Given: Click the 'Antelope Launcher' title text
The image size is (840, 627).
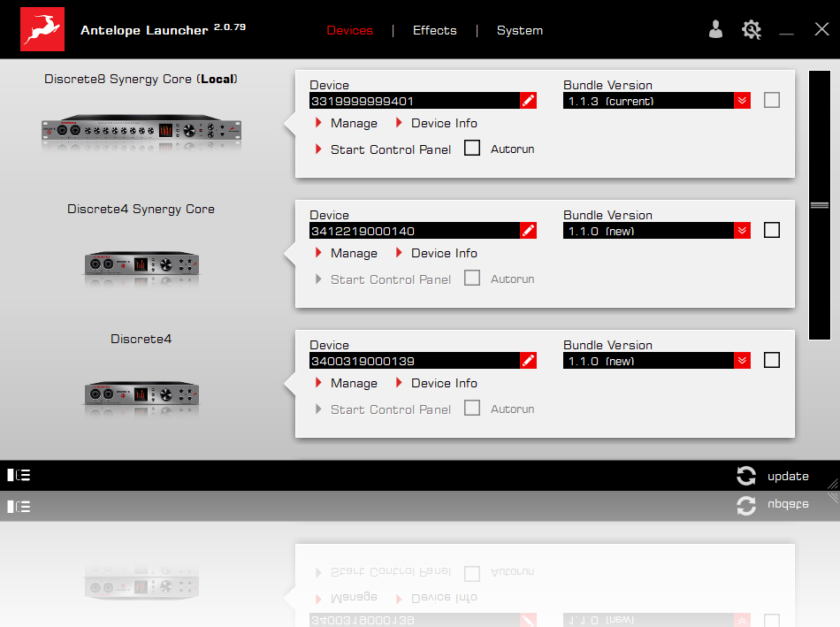Looking at the screenshot, I should pyautogui.click(x=144, y=31).
